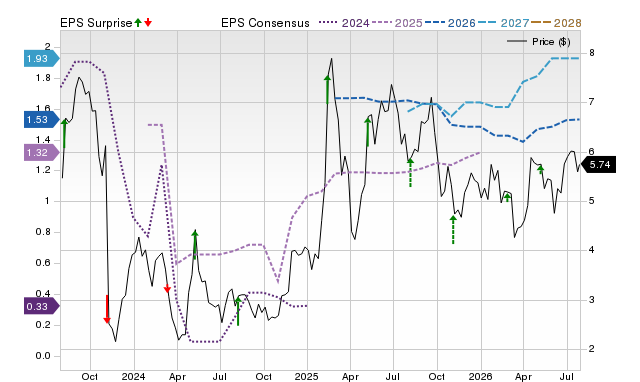Click the green up arrow in the EPS Surprise legend
This screenshot has height=382, width=640.
click(138, 22)
